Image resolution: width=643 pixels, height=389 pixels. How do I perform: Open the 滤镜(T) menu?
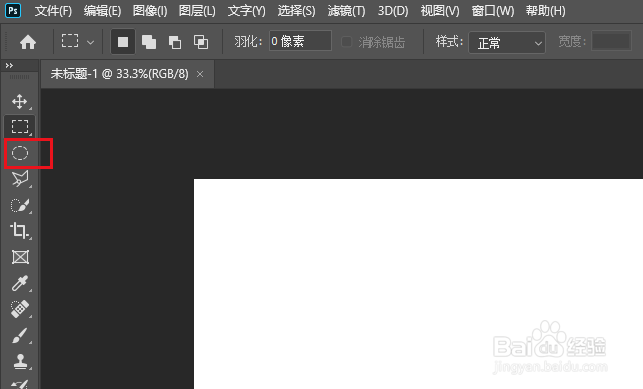(x=347, y=11)
